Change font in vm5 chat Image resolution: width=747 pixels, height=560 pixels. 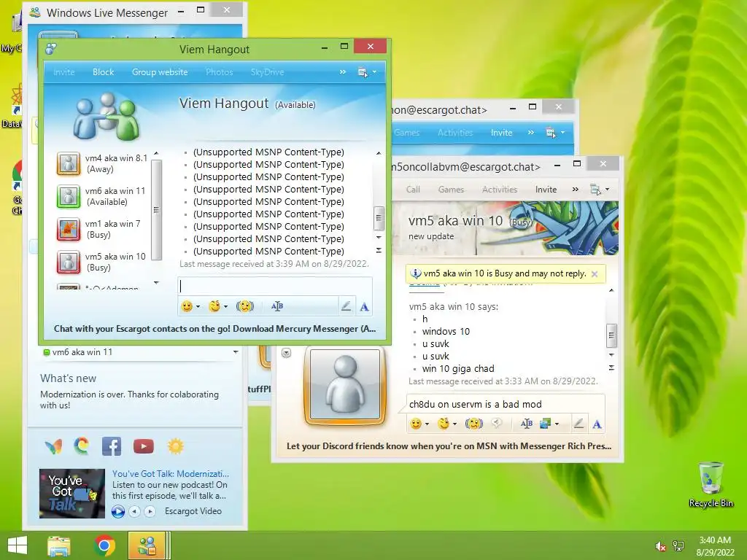point(597,424)
